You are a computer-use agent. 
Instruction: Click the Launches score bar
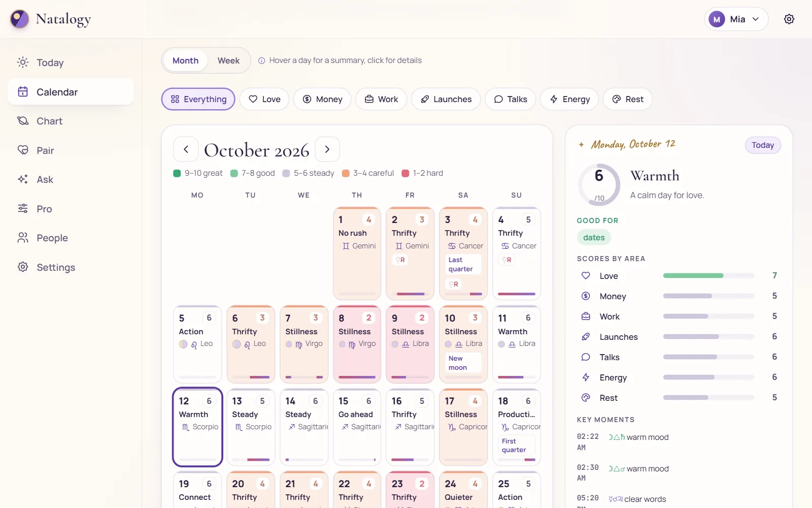[708, 337]
